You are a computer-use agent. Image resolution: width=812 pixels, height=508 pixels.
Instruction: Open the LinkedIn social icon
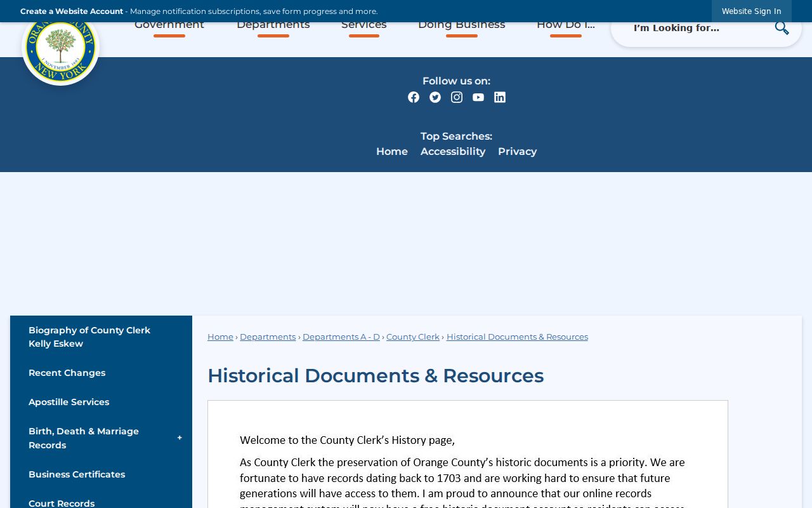tap(500, 97)
